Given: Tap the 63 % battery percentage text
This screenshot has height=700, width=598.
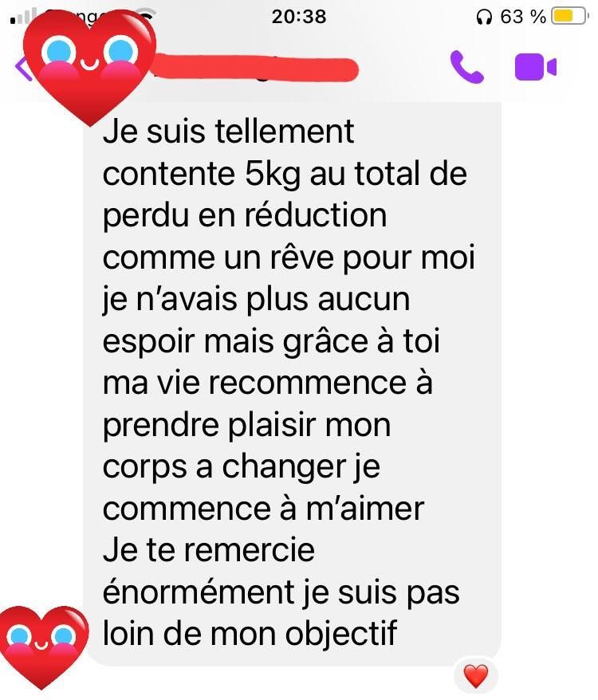Looking at the screenshot, I should [x=523, y=17].
